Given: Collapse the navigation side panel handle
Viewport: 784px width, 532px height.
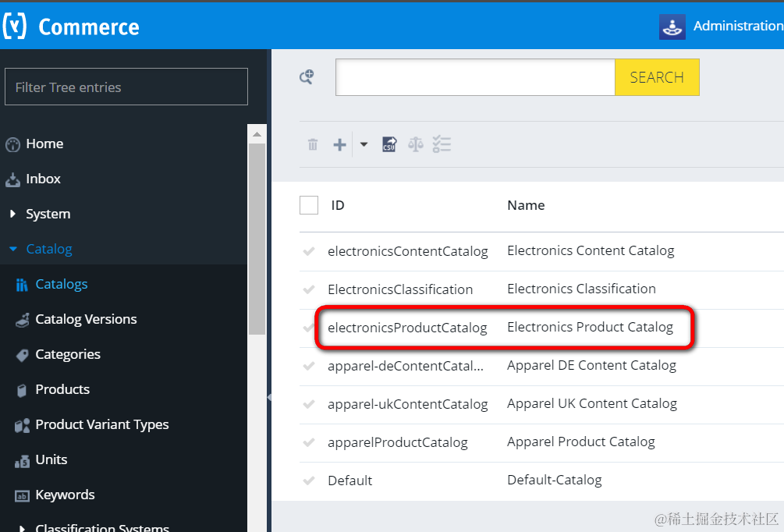Looking at the screenshot, I should (269, 398).
